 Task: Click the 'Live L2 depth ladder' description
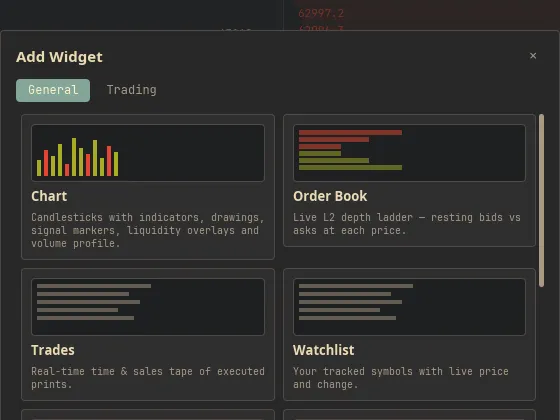[407, 224]
